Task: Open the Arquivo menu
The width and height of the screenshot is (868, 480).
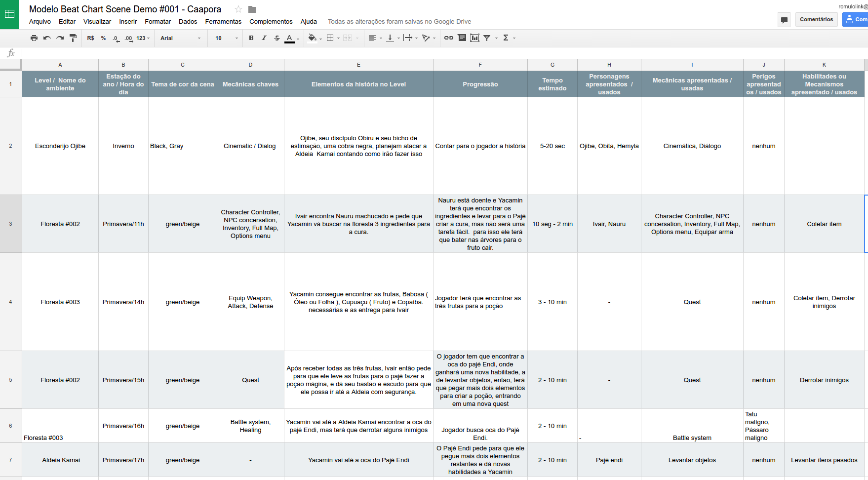Action: pyautogui.click(x=40, y=22)
